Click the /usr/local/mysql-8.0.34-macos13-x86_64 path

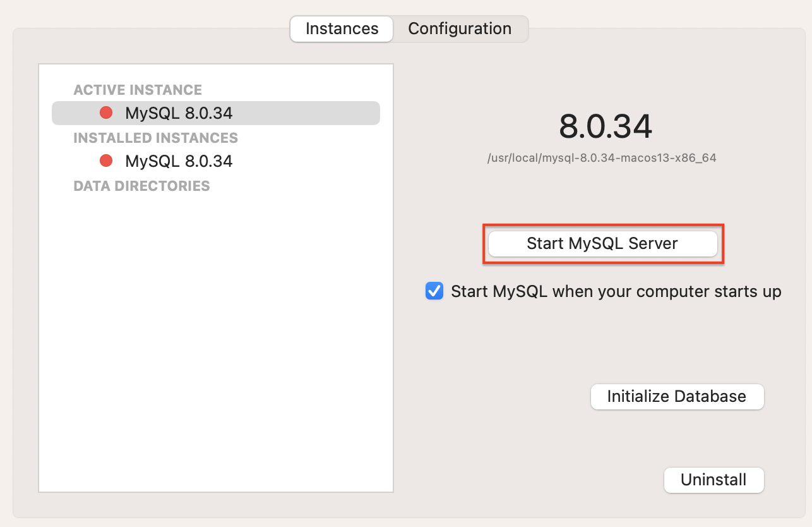tap(602, 158)
